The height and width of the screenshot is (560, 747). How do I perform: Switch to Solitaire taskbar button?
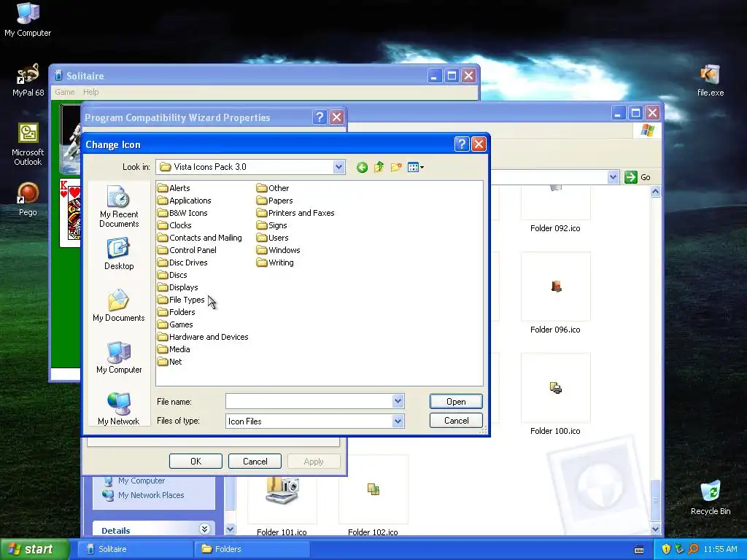click(135, 549)
